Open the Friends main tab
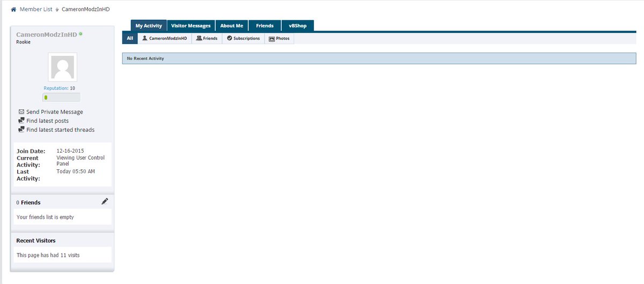The height and width of the screenshot is (284, 644). tap(265, 26)
